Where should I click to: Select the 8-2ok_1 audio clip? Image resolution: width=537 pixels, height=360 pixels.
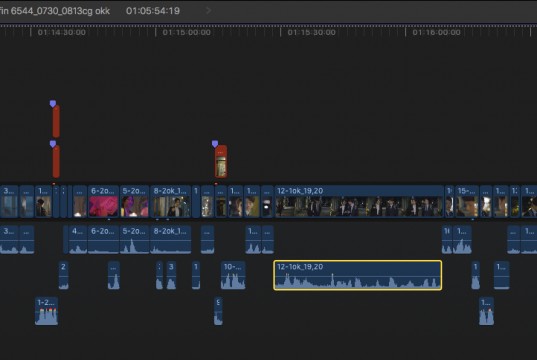coord(171,239)
